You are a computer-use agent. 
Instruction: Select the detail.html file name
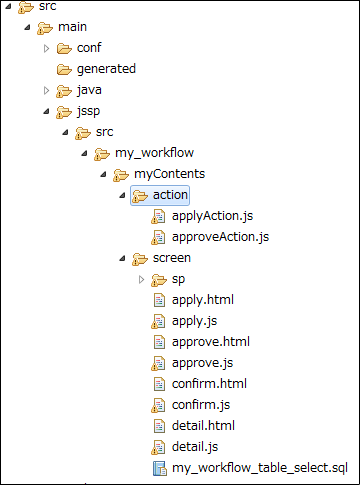203,426
